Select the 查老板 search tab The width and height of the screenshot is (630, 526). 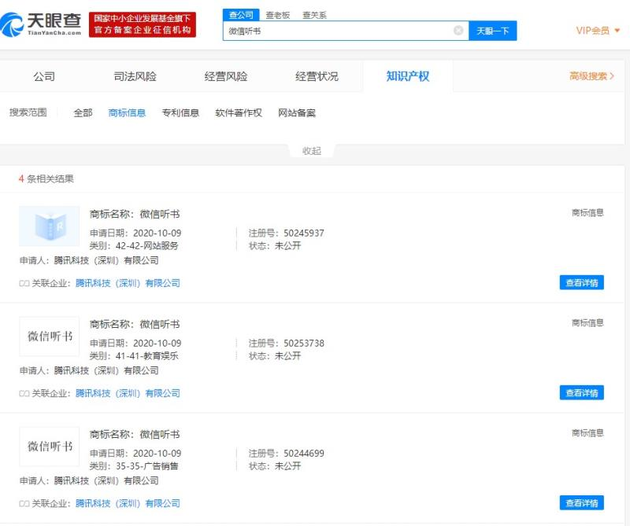tap(278, 15)
